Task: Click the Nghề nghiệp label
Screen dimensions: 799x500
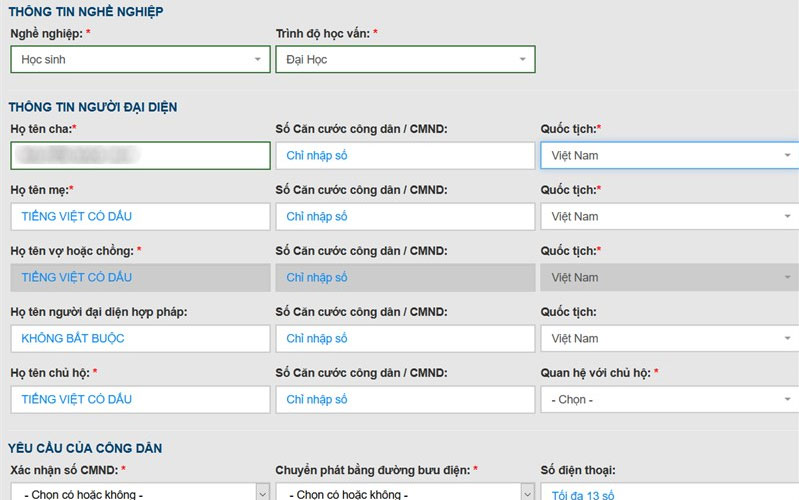Action: point(50,34)
